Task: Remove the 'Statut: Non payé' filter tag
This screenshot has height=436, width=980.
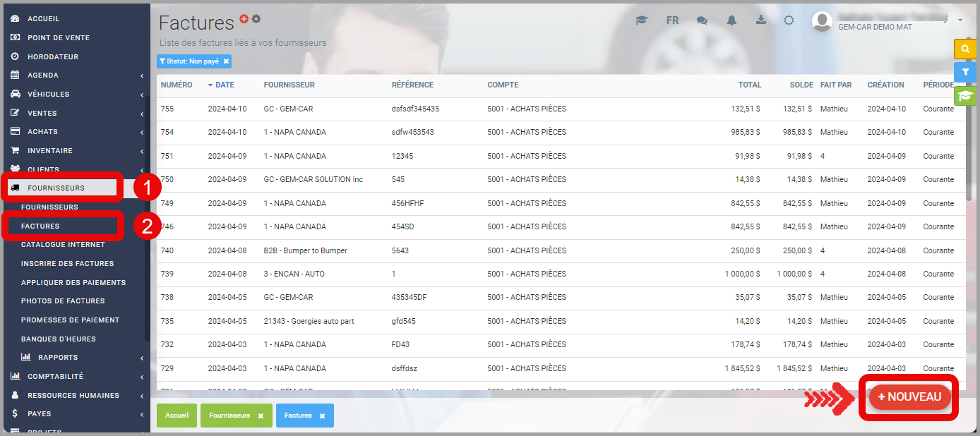Action: (226, 61)
